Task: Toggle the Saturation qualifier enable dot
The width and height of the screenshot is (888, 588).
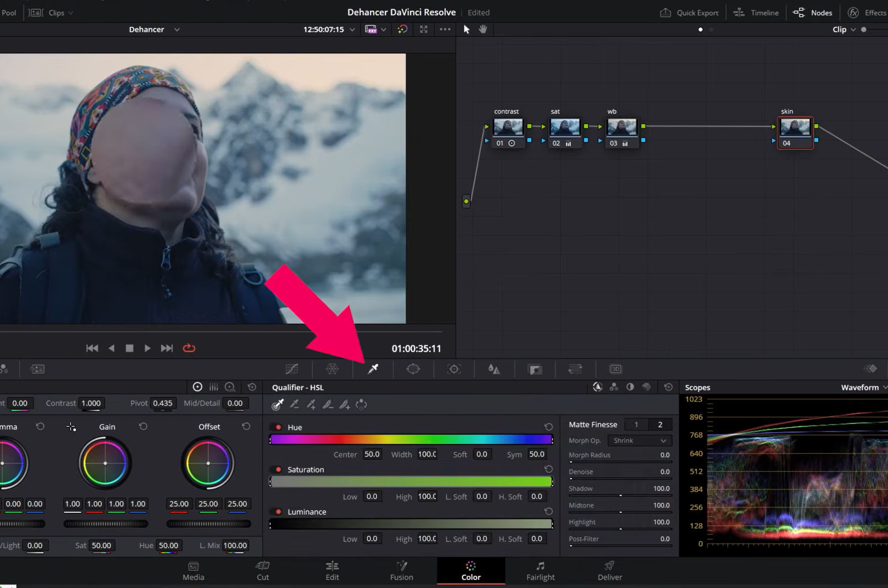Action: tap(279, 469)
